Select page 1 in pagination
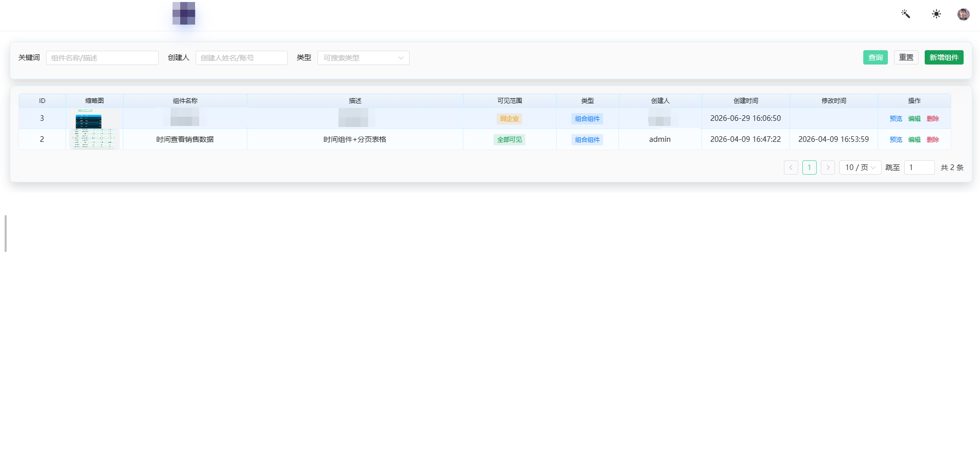Screen dimensions: 980x463 [x=809, y=167]
